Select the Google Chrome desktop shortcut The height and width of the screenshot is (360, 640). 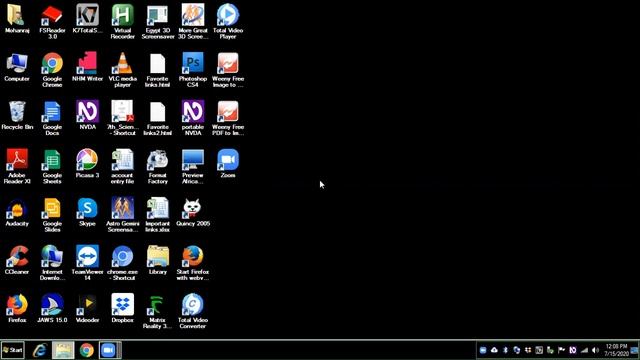pos(52,70)
